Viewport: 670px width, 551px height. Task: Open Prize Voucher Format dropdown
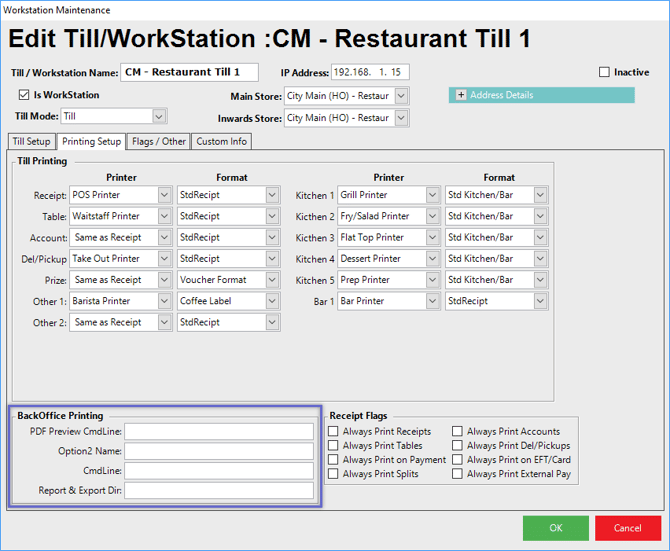point(272,280)
